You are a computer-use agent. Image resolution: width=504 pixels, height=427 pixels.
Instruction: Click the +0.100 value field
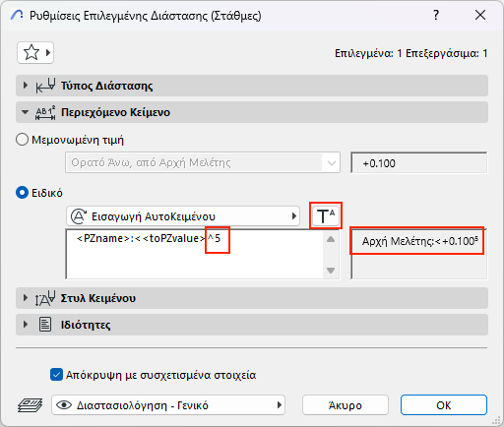click(x=419, y=162)
